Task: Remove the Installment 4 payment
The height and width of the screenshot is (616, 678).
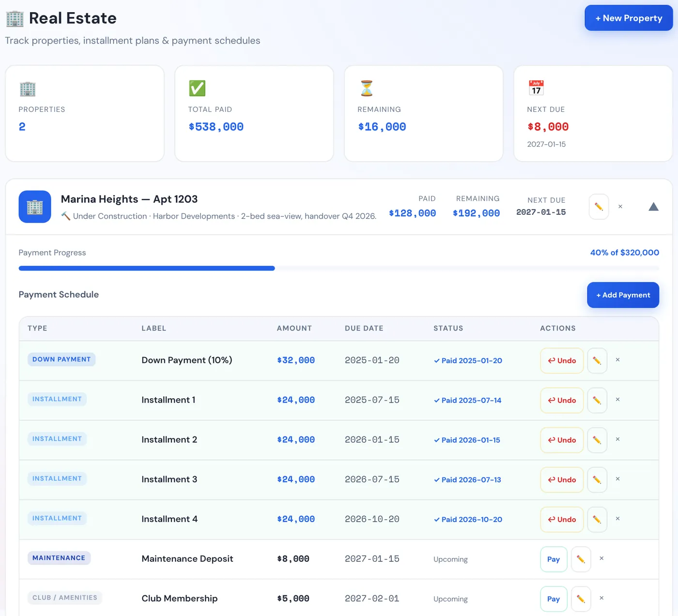Action: (617, 518)
